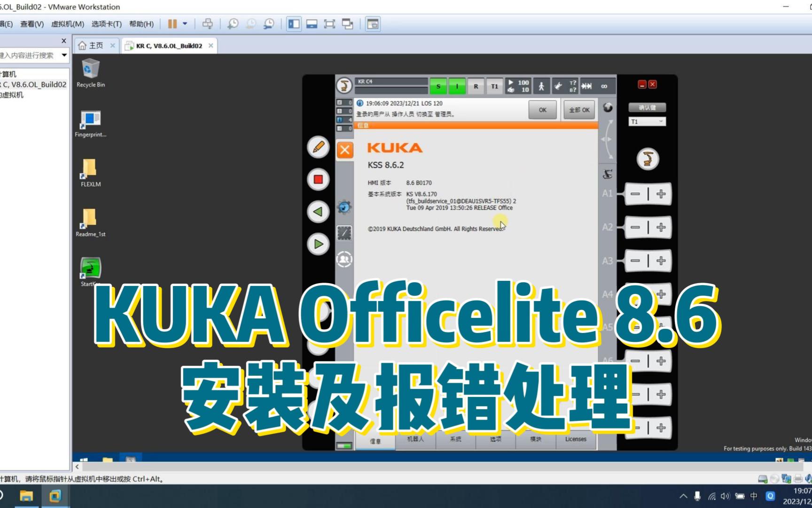Switch to the Licenses tab

pos(576,439)
